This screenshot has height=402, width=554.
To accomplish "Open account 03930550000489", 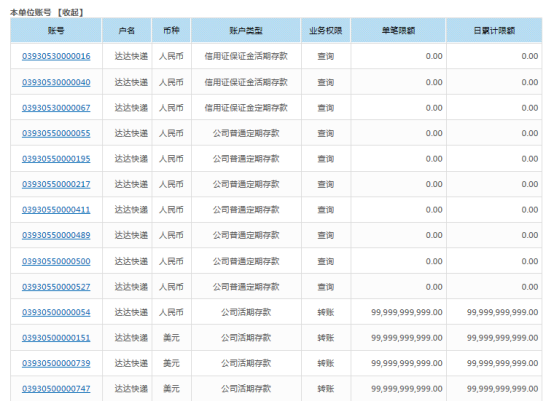I will coord(56,235).
